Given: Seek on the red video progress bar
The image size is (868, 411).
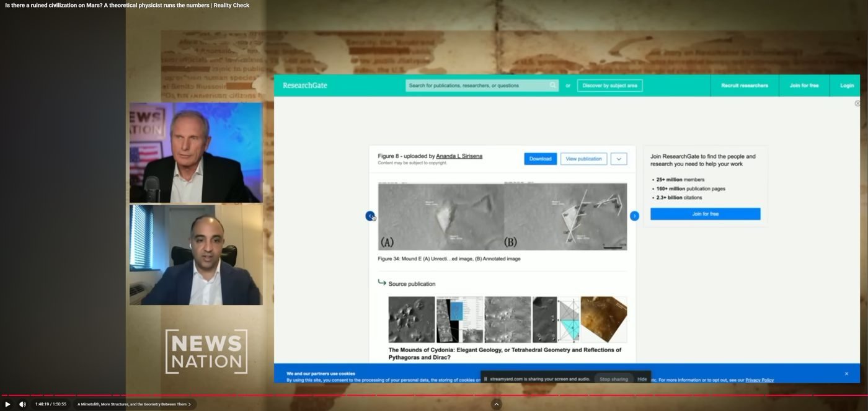Looking at the screenshot, I should tap(434, 395).
